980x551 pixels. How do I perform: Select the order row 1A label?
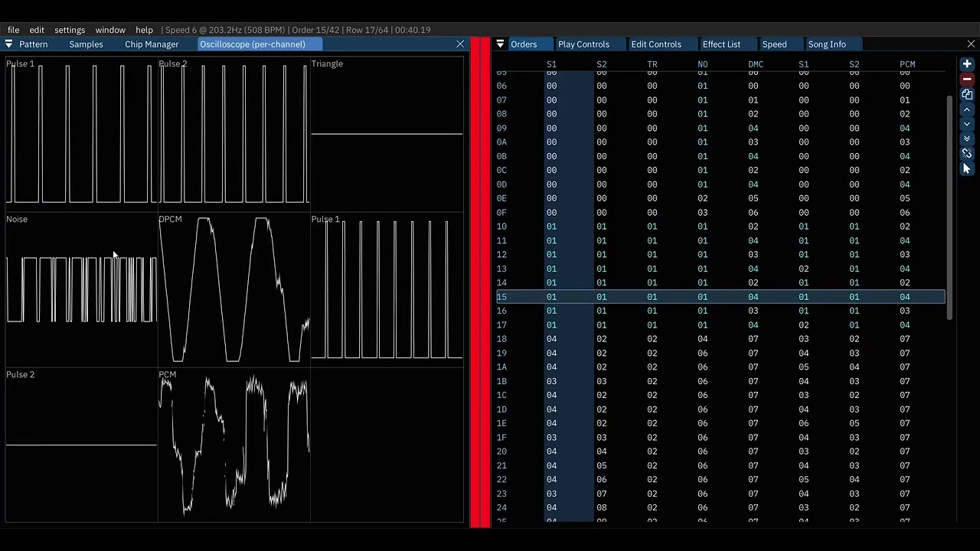(501, 367)
